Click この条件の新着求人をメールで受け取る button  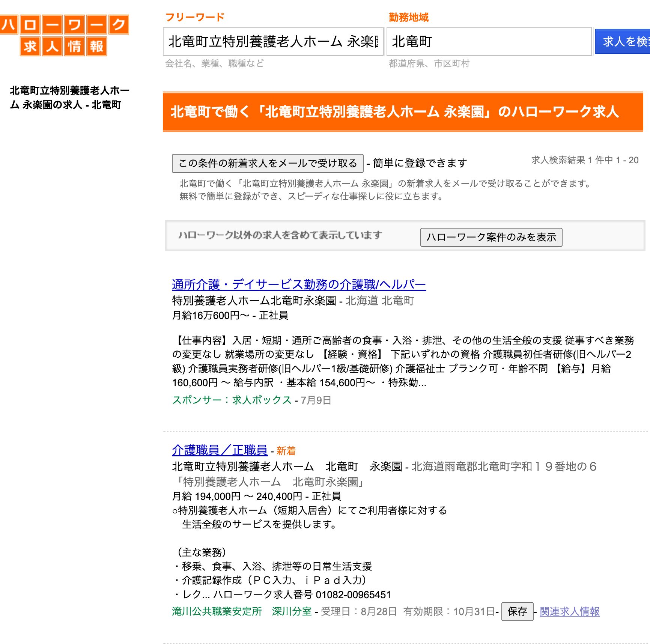(267, 163)
